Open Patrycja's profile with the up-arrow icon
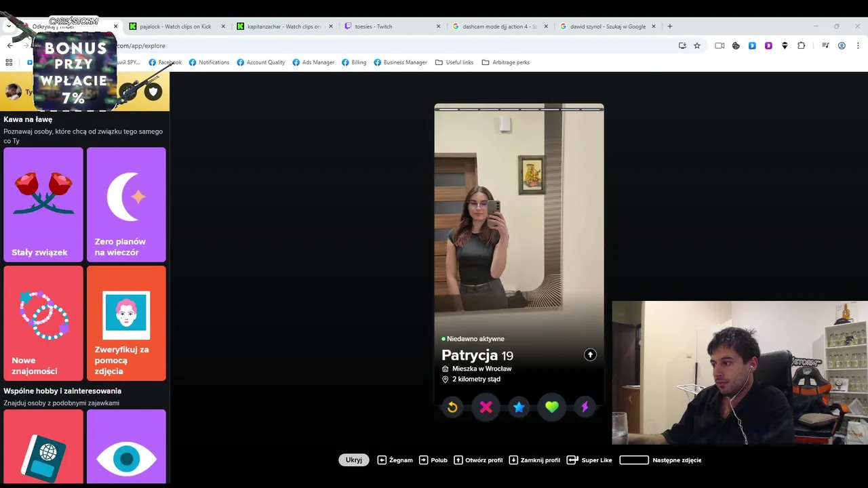The height and width of the screenshot is (488, 868). [590, 354]
